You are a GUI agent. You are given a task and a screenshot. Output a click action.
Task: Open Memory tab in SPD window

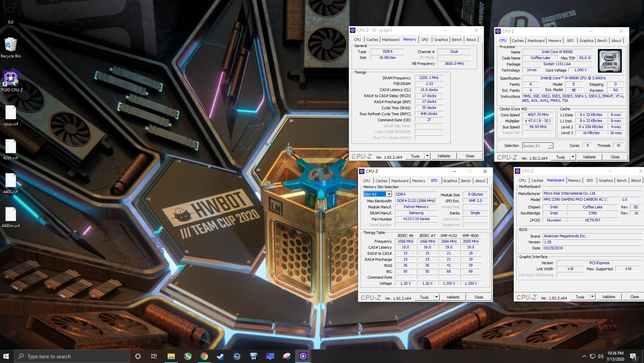[x=419, y=181]
